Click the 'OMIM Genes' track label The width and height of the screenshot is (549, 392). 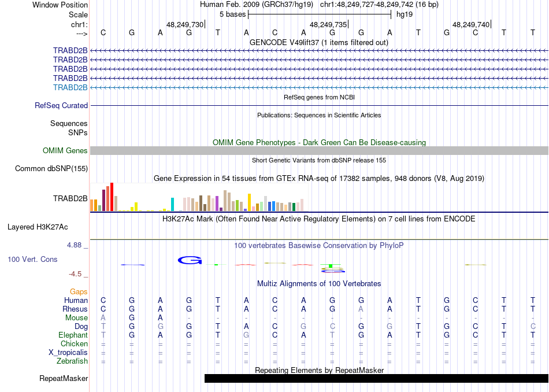(65, 151)
